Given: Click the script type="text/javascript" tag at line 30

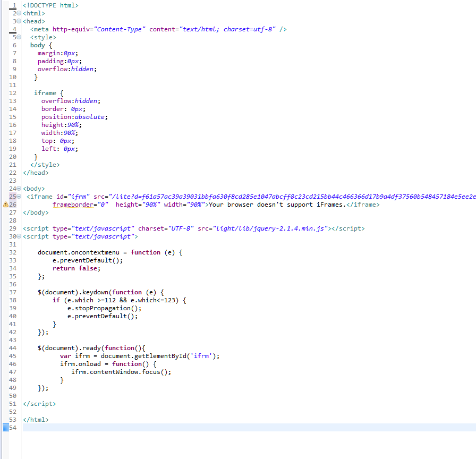Looking at the screenshot, I should click(80, 236).
